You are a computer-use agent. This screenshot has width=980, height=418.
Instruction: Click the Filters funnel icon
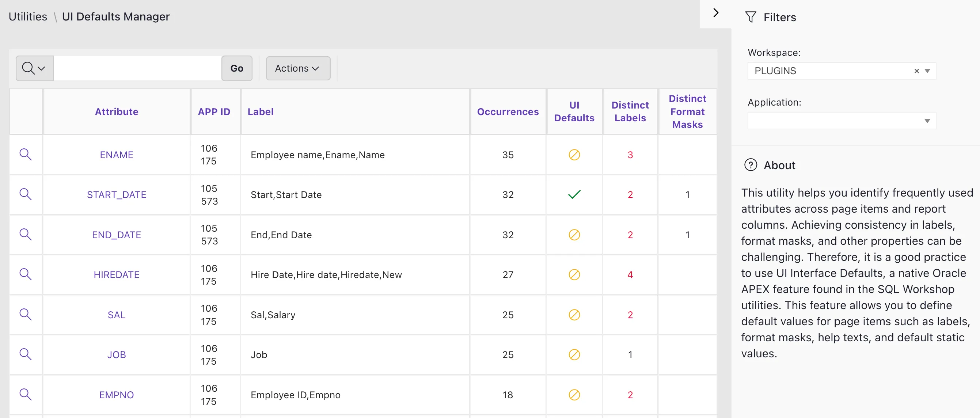pos(750,17)
